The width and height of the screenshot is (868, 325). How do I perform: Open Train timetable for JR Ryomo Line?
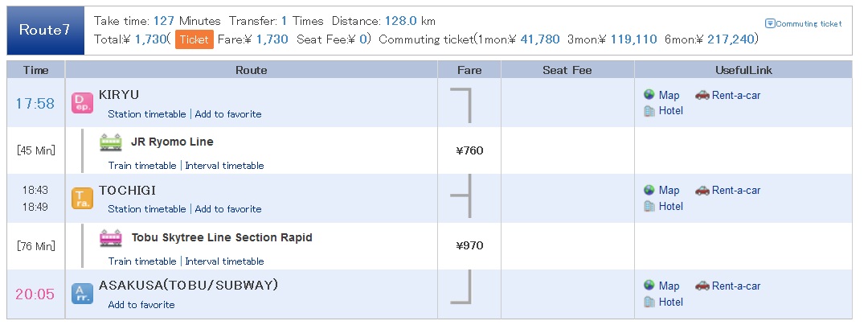click(142, 166)
